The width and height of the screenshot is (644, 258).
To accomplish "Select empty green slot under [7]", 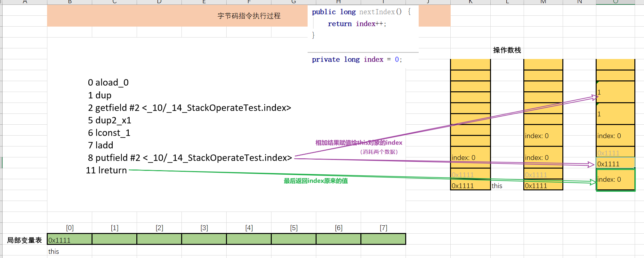I will (383, 239).
